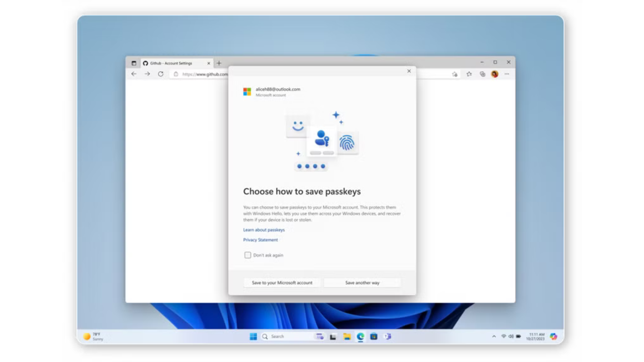644x362 pixels.
Task: Click the back navigation arrow
Action: [x=134, y=74]
